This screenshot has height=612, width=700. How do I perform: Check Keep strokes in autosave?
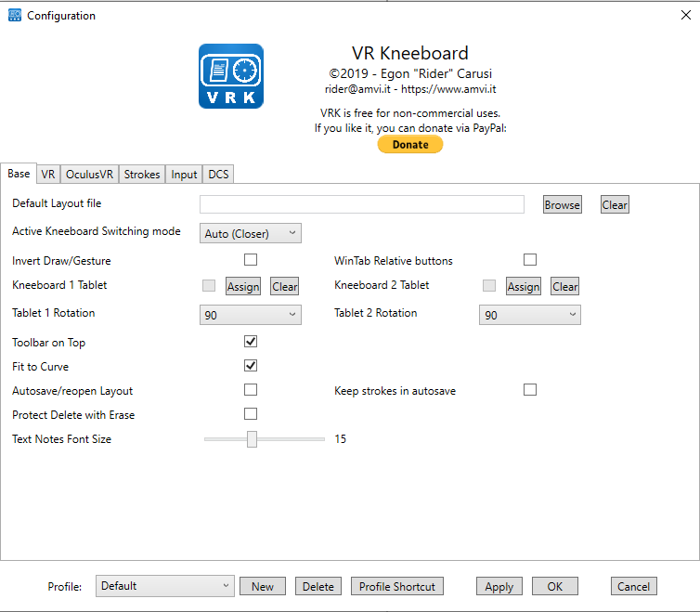(530, 390)
